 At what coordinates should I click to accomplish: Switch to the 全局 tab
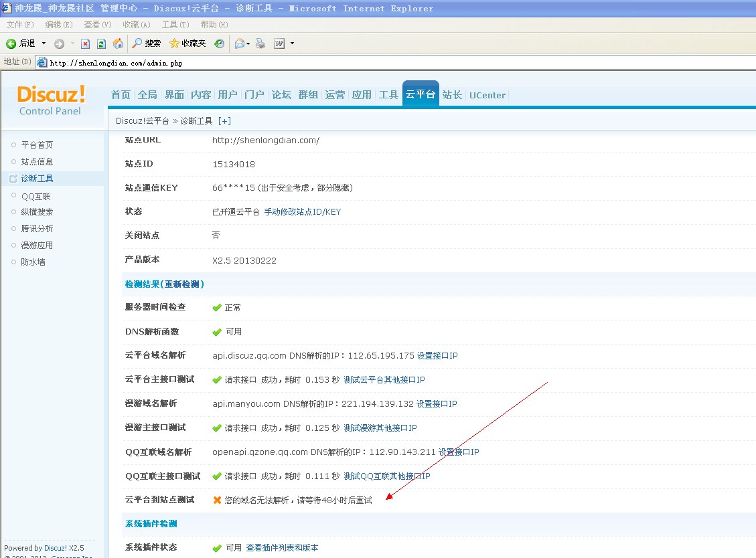click(147, 95)
